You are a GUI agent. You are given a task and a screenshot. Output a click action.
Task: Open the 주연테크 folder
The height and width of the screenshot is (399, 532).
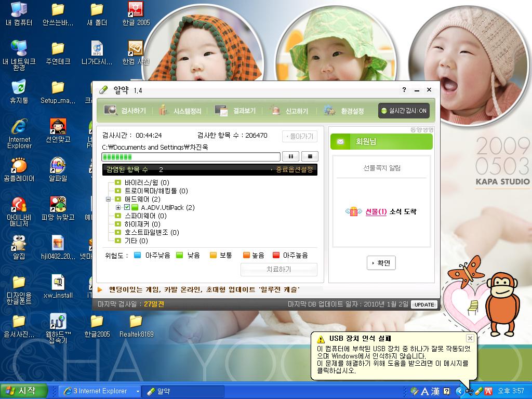pos(58,53)
